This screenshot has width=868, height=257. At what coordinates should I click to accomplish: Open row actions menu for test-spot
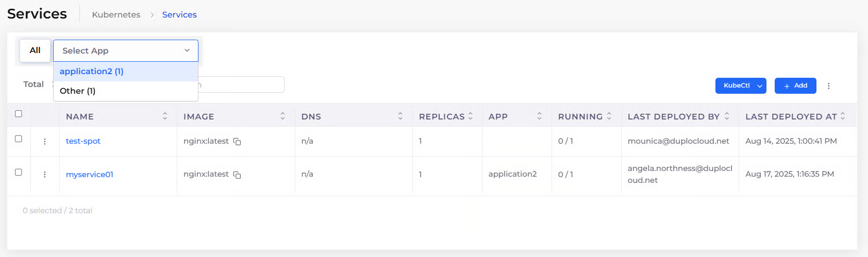click(x=45, y=142)
